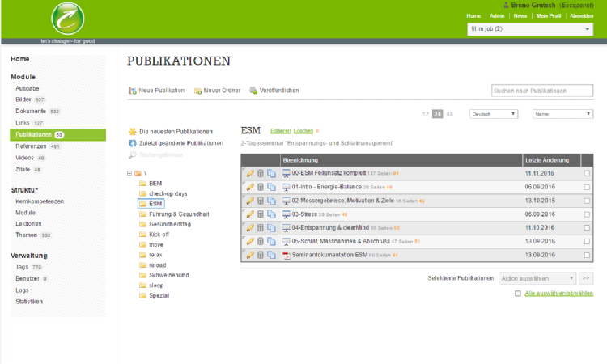Click the trash icon for 03-Stress row
The height and width of the screenshot is (364, 607).
[261, 214]
